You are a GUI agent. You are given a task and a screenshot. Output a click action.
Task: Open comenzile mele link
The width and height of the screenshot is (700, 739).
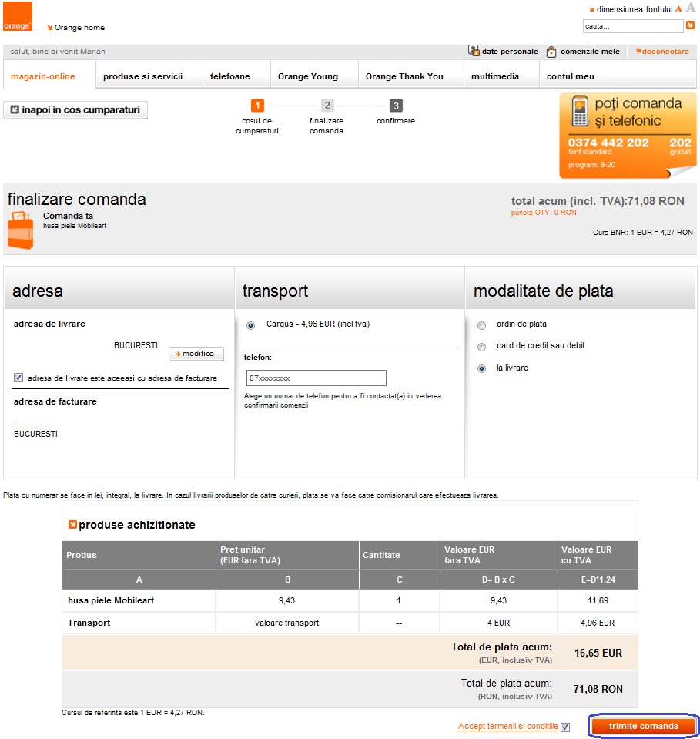(590, 52)
